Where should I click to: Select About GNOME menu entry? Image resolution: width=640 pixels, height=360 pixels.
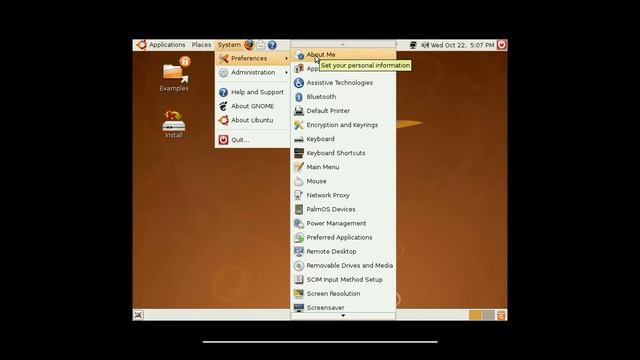(253, 106)
